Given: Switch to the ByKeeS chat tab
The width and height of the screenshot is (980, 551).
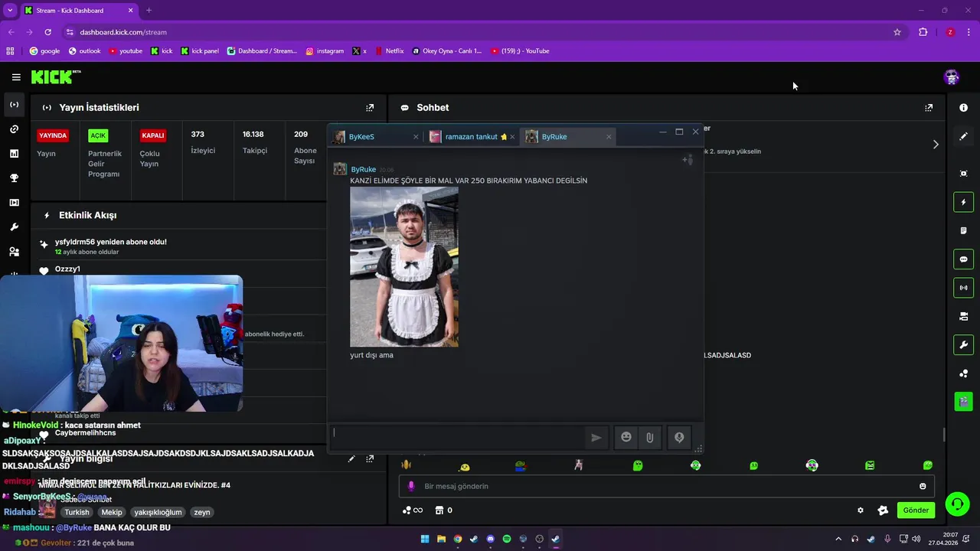Looking at the screenshot, I should (x=375, y=137).
